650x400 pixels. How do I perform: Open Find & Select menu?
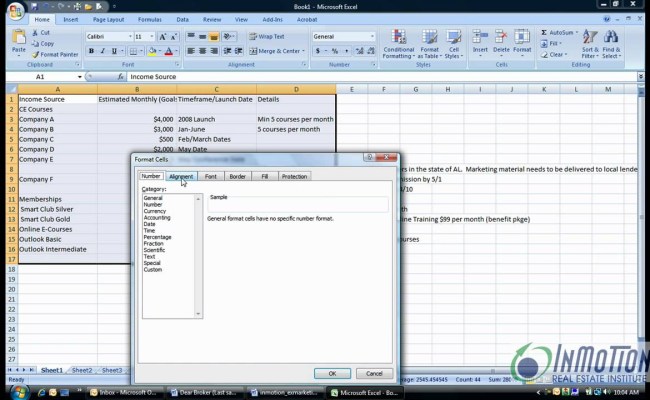pos(611,44)
